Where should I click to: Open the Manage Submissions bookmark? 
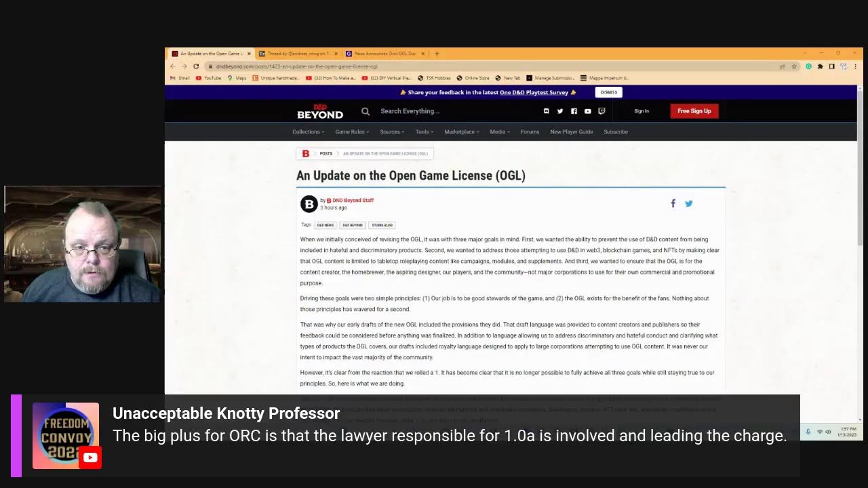[x=550, y=78]
